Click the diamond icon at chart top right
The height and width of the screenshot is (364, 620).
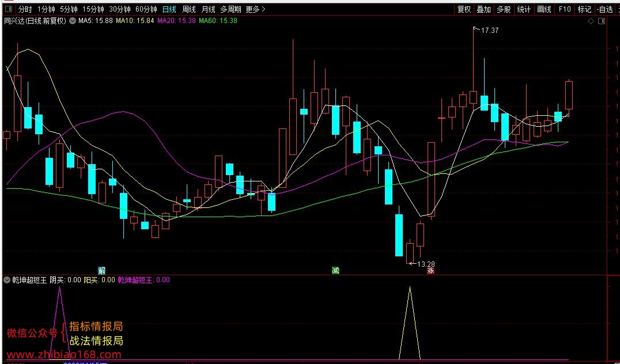pyautogui.click(x=591, y=21)
